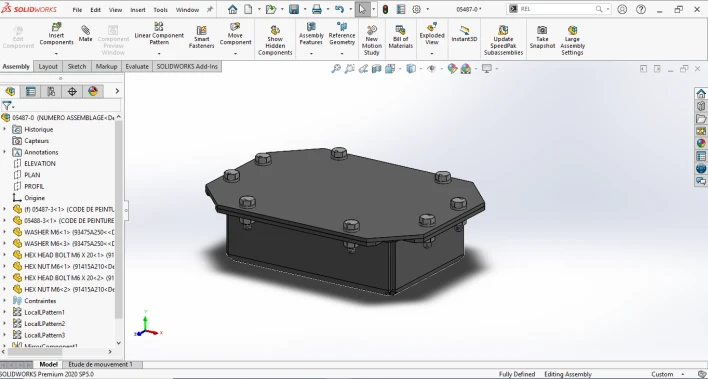This screenshot has height=379, width=708.
Task: Open Window menu
Action: (x=187, y=9)
